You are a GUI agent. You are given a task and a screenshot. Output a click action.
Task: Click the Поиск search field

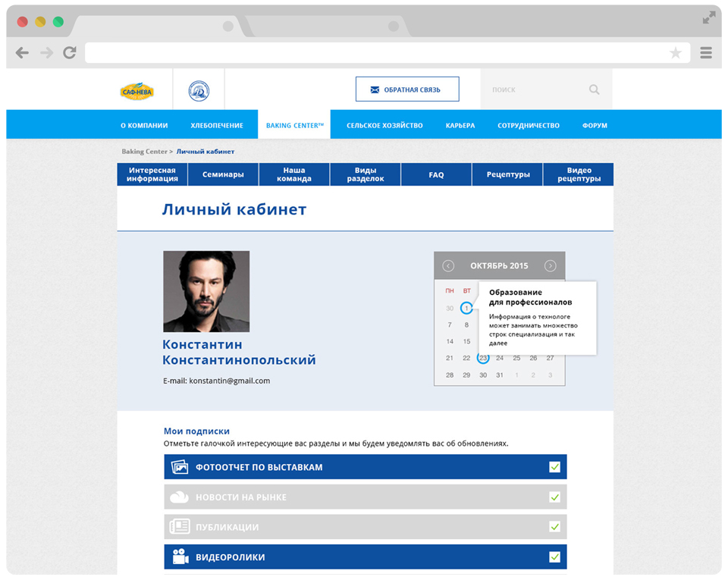click(x=535, y=89)
